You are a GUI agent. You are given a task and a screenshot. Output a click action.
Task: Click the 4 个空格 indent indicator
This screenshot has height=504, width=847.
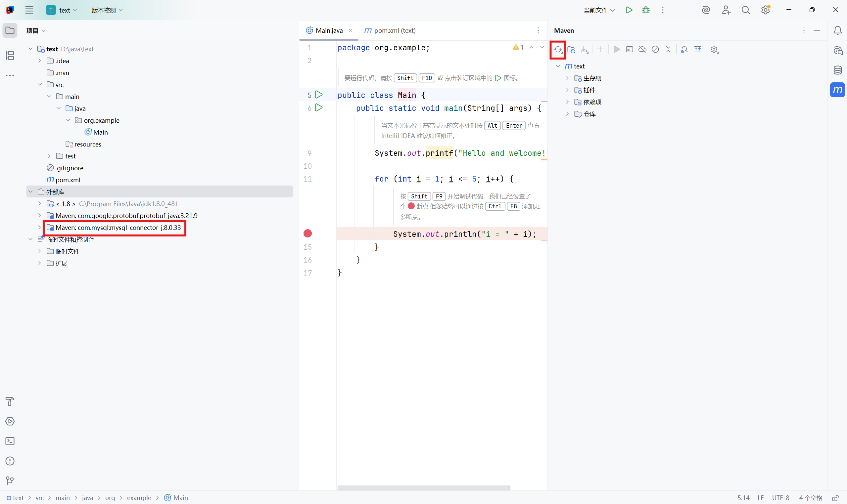[x=811, y=498]
